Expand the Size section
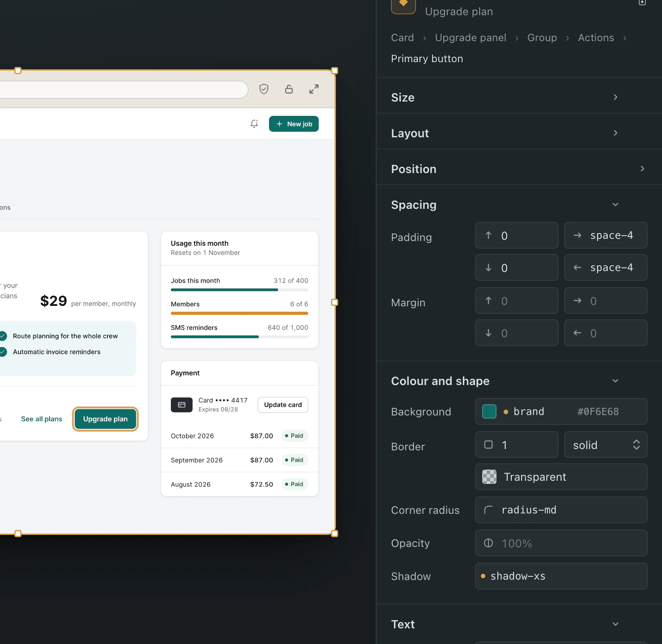Screen dimensions: 662x644 tap(615, 97)
